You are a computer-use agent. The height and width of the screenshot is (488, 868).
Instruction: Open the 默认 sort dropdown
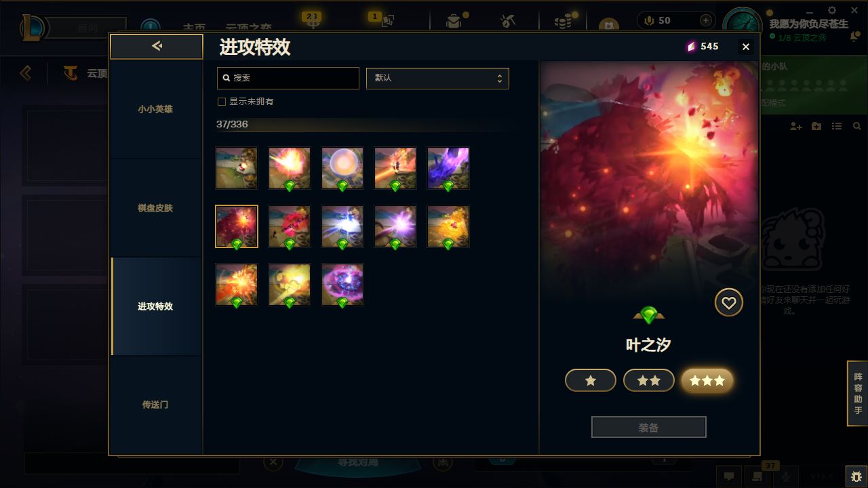pyautogui.click(x=437, y=78)
